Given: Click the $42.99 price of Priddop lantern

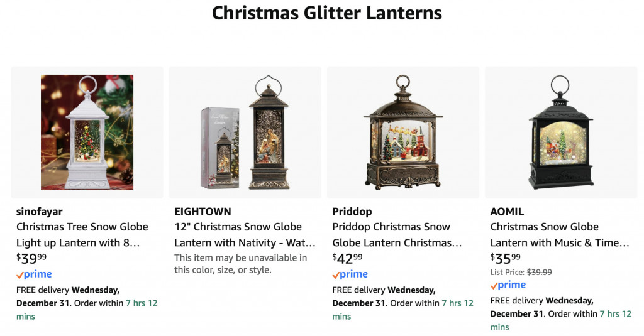Looking at the screenshot, I should coord(348,258).
